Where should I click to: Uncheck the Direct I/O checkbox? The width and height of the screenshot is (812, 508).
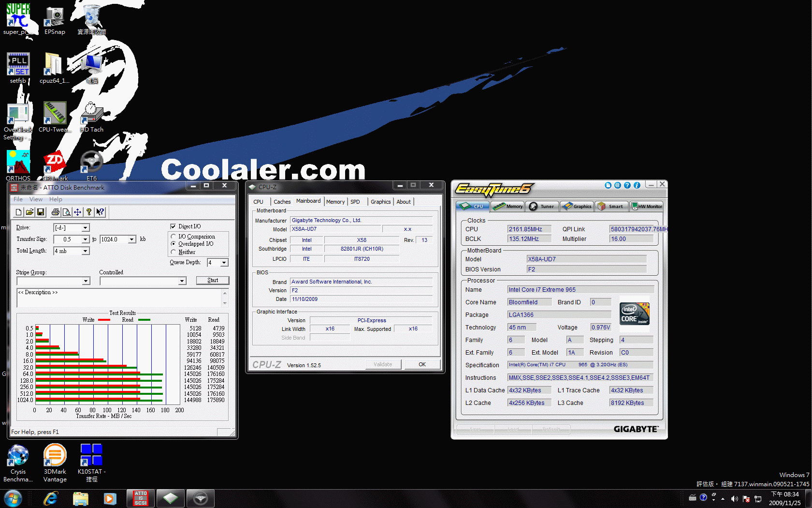point(173,226)
